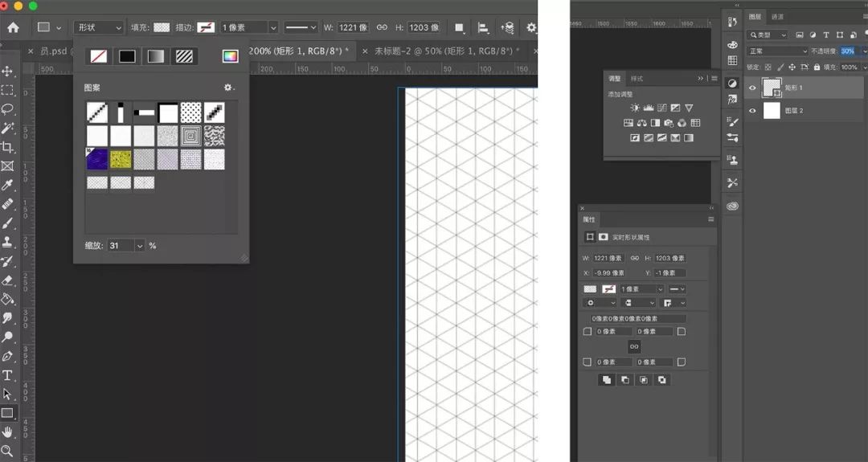Select the Crop tool
This screenshot has height=462, width=868.
pos(8,147)
